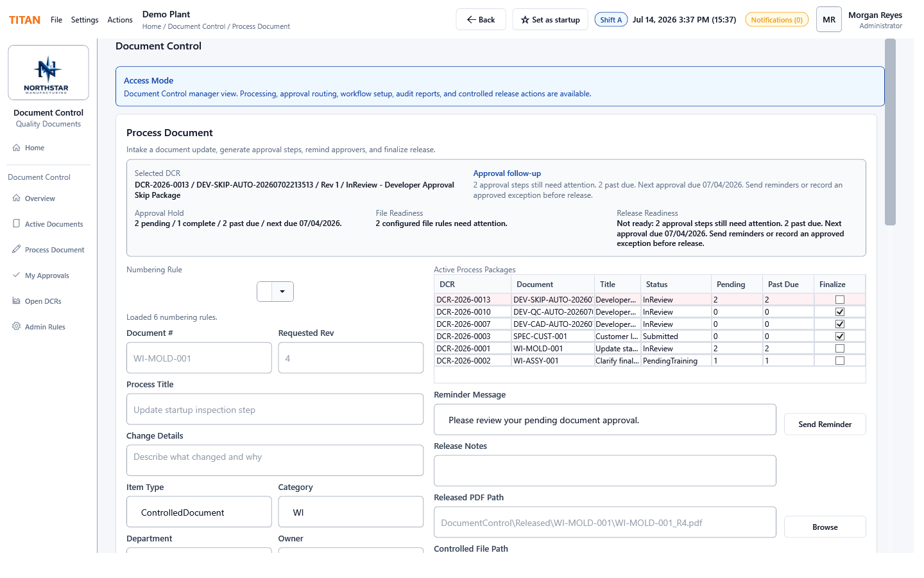Sort by Past Due column header
924x578 pixels.
[x=788, y=285]
